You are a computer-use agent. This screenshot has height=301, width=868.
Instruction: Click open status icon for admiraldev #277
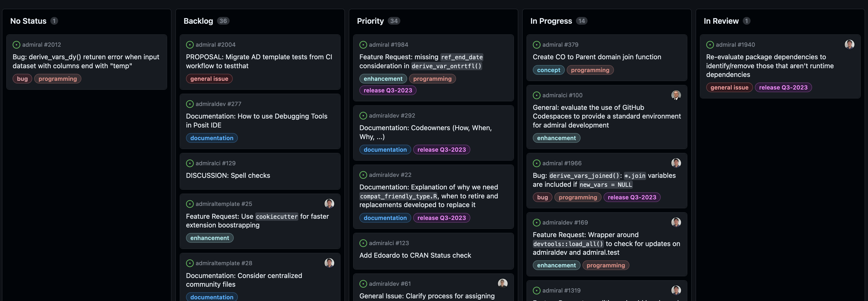point(190,104)
